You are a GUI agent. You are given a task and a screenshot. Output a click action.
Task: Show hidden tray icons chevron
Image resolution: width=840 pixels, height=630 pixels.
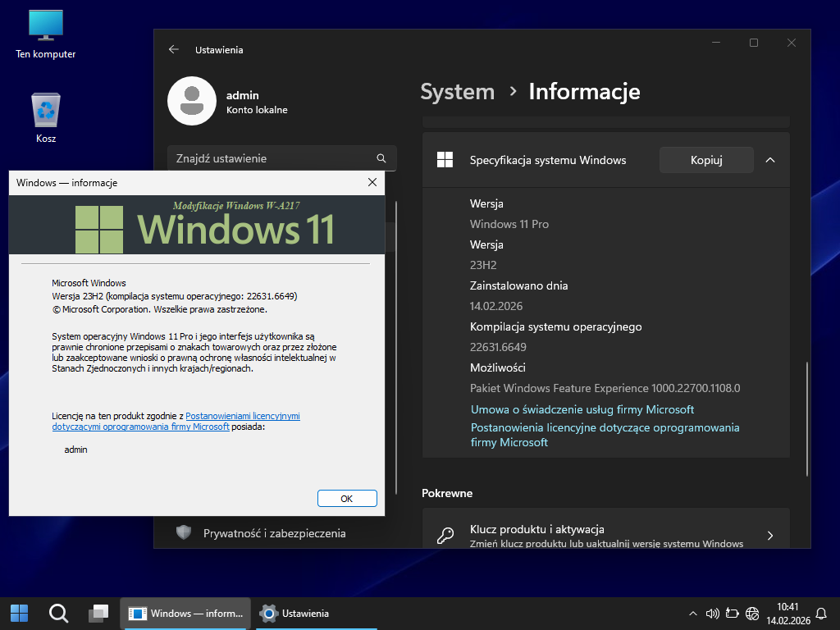point(692,613)
